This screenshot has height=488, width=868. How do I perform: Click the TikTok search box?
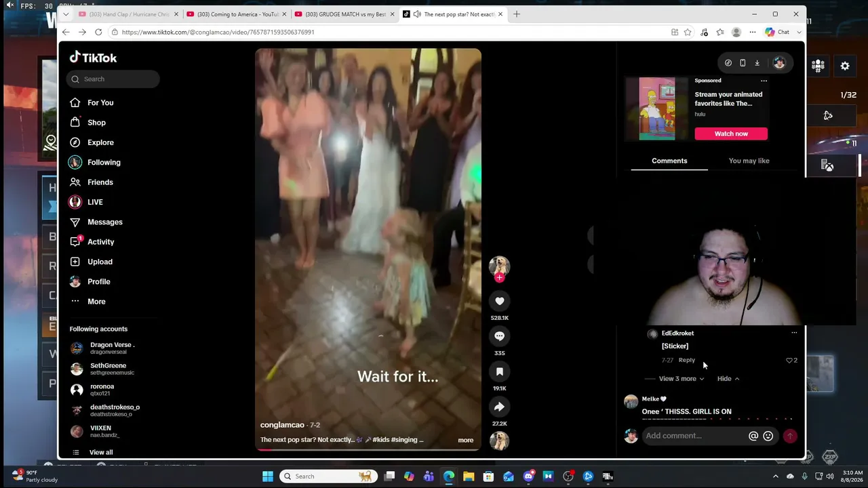pos(113,79)
